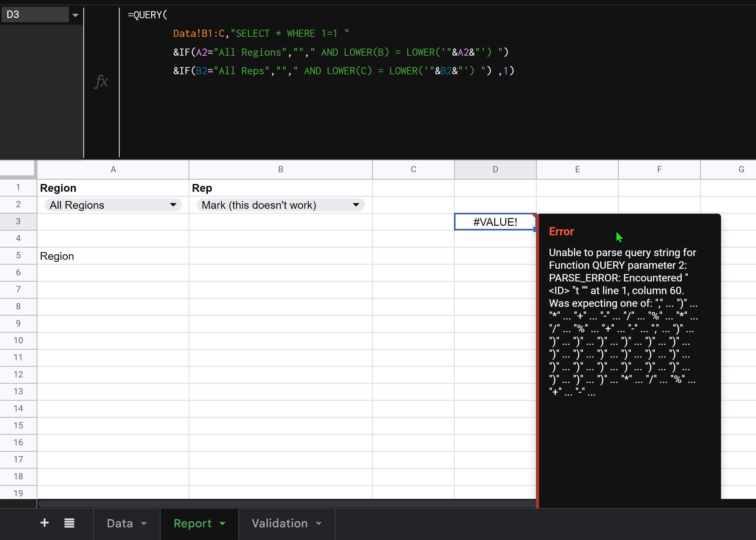Click the Name box showing D3
Screen dimensions: 756x540
35,15
